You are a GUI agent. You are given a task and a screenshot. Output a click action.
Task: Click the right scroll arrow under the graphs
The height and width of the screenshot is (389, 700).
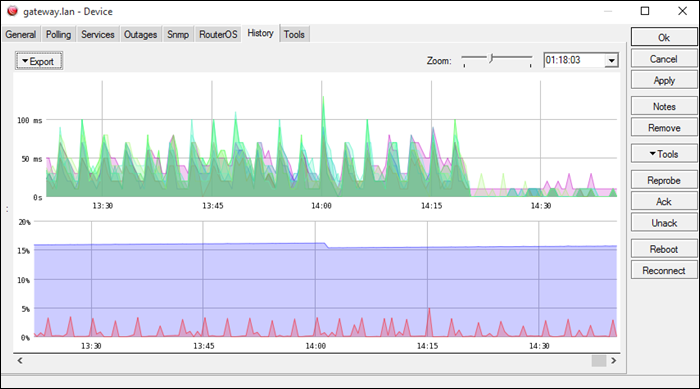[x=614, y=360]
